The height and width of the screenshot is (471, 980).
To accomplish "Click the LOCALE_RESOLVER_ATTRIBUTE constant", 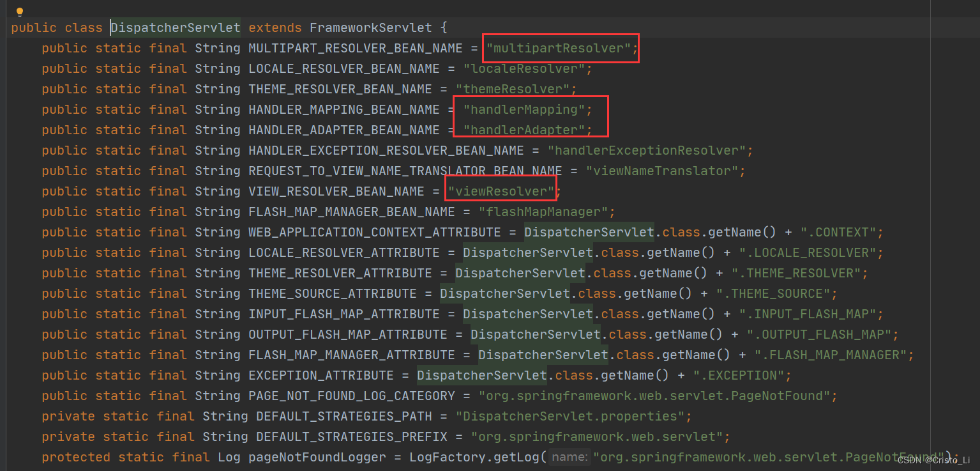I will [x=344, y=252].
